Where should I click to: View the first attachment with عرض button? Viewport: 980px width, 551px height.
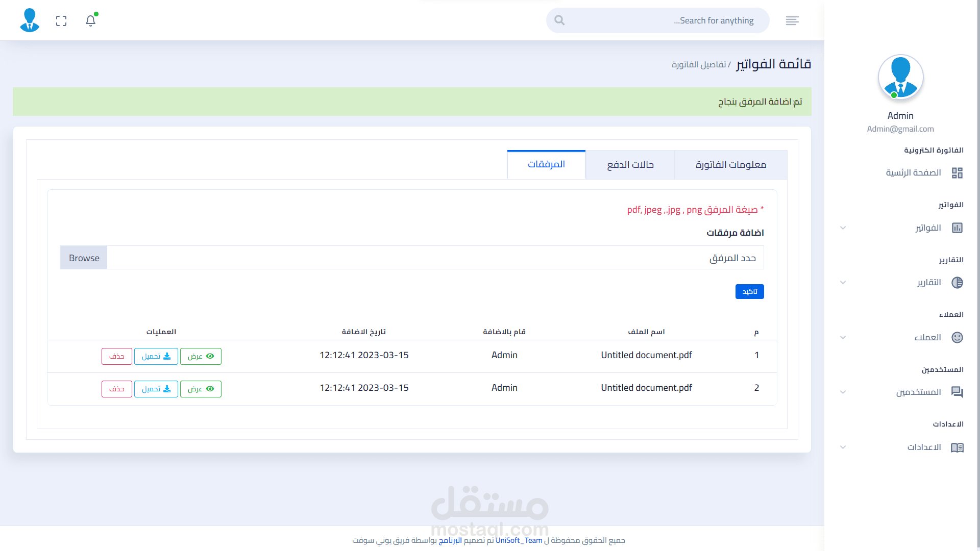pos(201,356)
